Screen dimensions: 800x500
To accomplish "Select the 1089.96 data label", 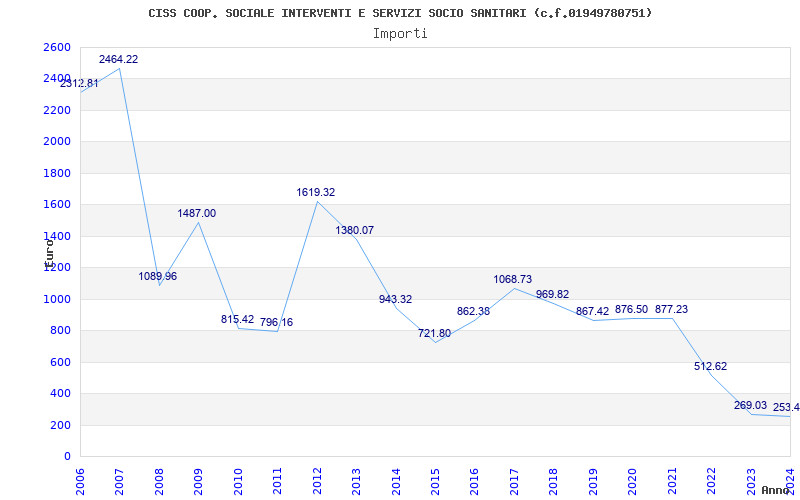I will [x=158, y=277].
